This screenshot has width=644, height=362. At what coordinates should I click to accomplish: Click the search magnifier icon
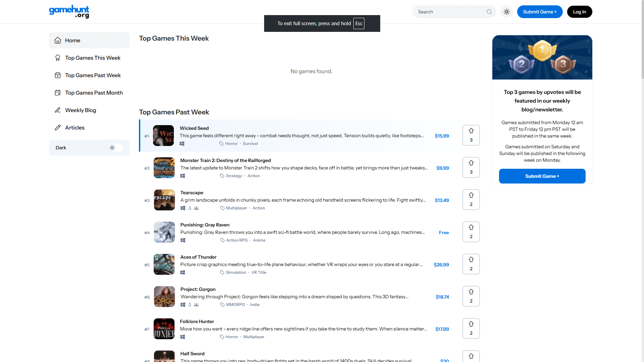(489, 11)
